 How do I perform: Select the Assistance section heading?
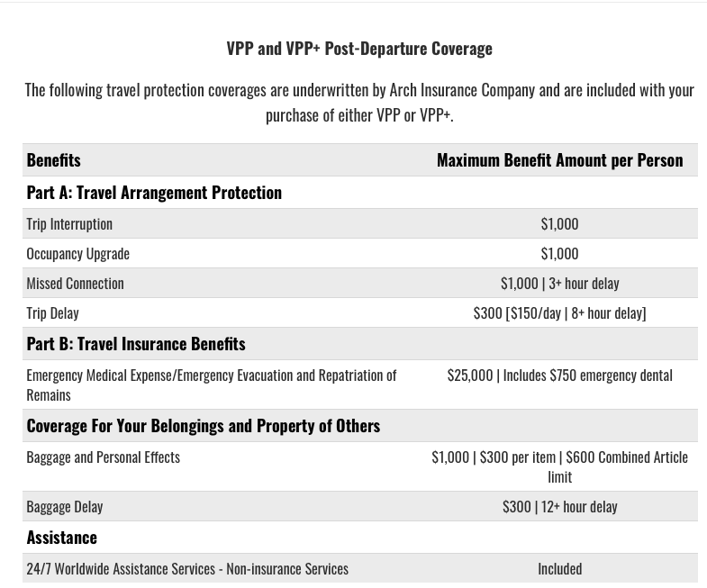tap(61, 537)
